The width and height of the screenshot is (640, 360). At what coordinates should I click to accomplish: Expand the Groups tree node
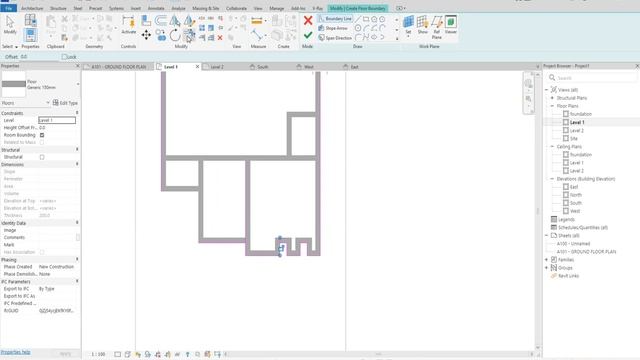(x=547, y=268)
